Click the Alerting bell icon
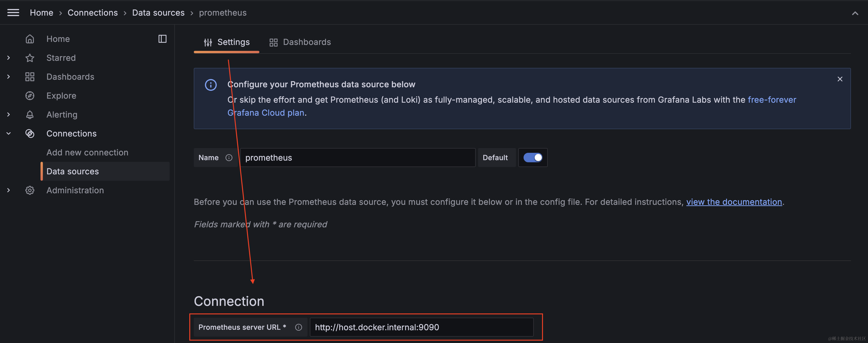 tap(30, 115)
